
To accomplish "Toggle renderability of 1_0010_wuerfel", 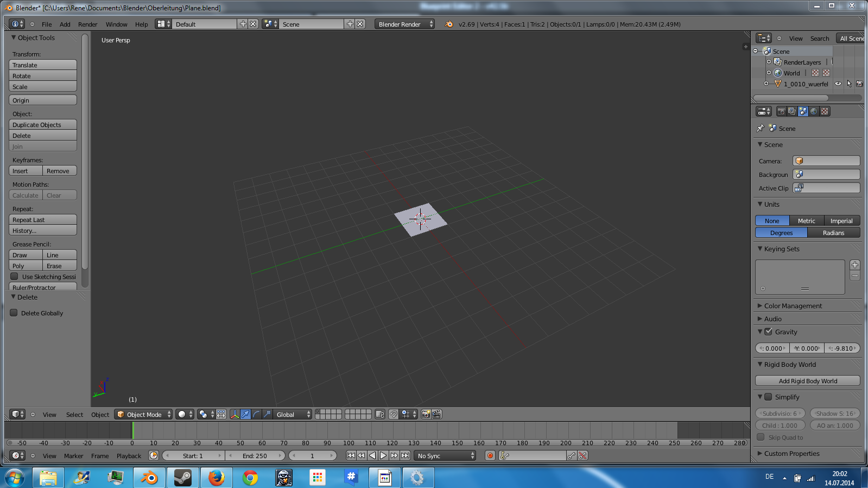I will coord(859,84).
